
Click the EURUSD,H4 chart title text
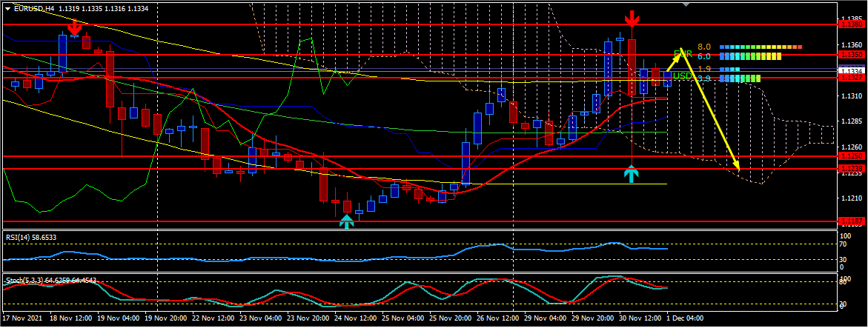point(35,10)
